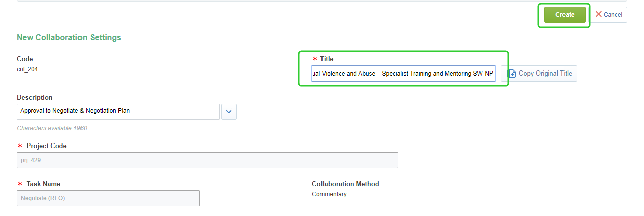Expand the Description dropdown chevron

coord(229,112)
